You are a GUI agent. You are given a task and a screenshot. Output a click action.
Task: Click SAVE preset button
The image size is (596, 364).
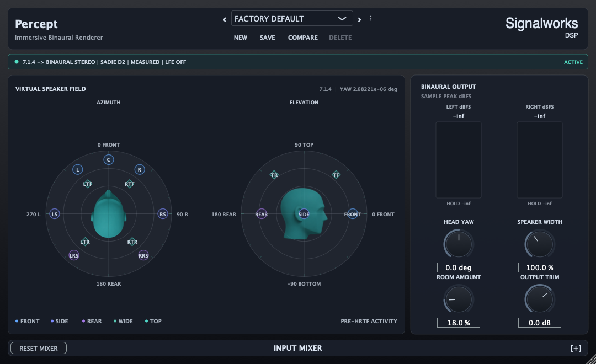click(267, 38)
